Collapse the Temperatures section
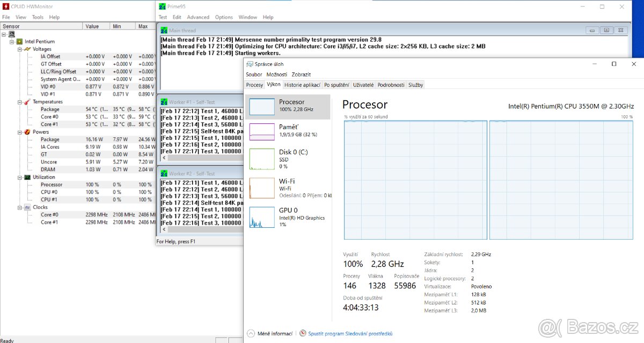 tap(19, 102)
